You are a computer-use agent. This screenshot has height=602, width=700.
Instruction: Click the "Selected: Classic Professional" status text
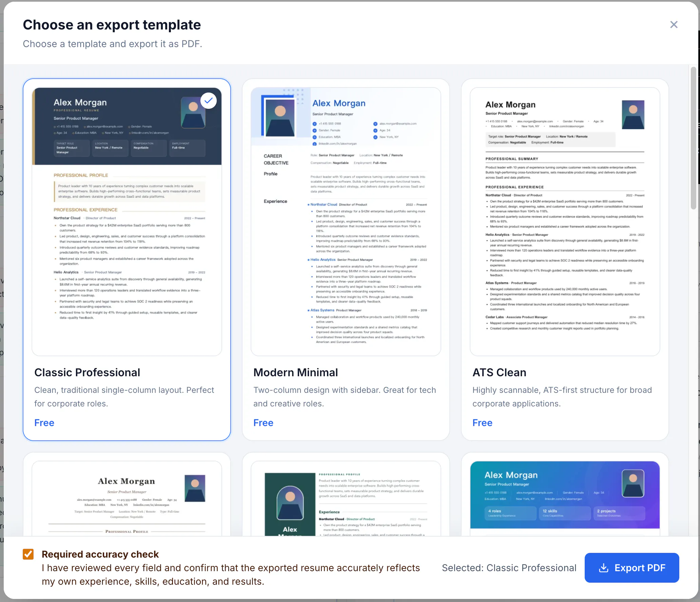click(509, 568)
